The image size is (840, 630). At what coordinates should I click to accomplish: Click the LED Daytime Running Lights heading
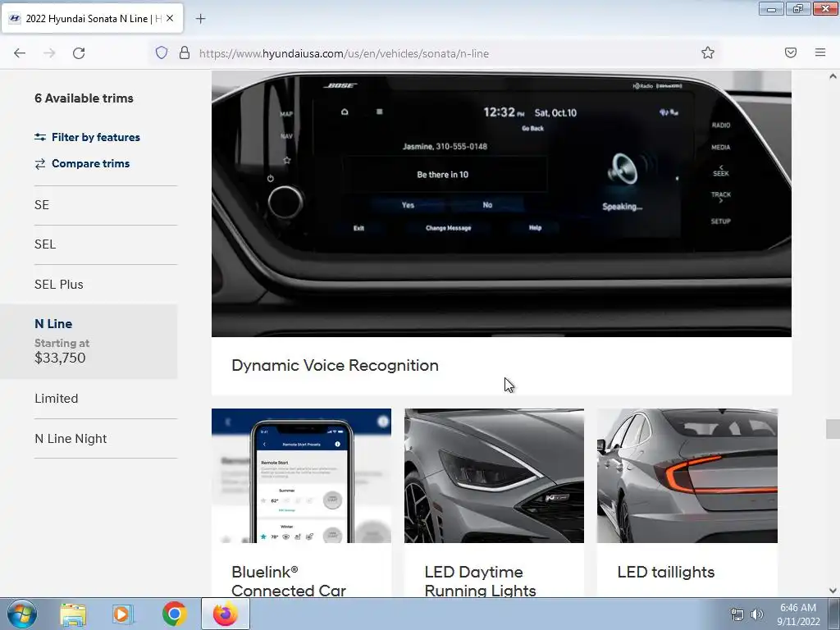click(480, 581)
